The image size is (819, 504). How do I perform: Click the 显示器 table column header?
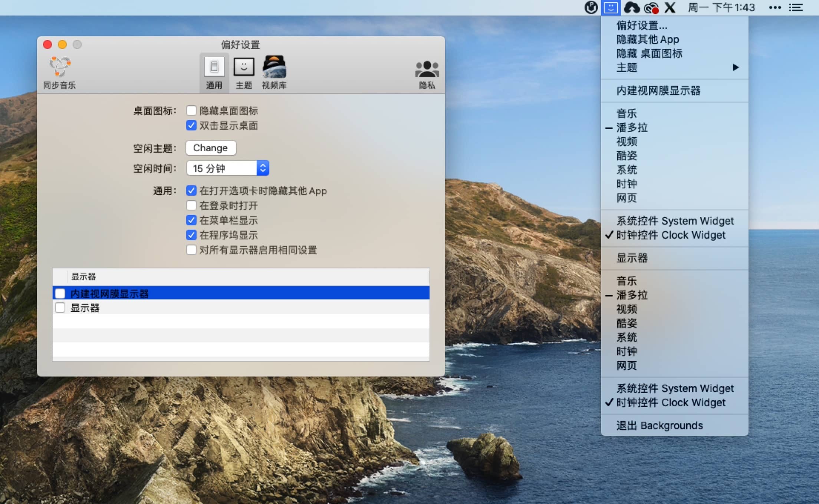point(84,276)
